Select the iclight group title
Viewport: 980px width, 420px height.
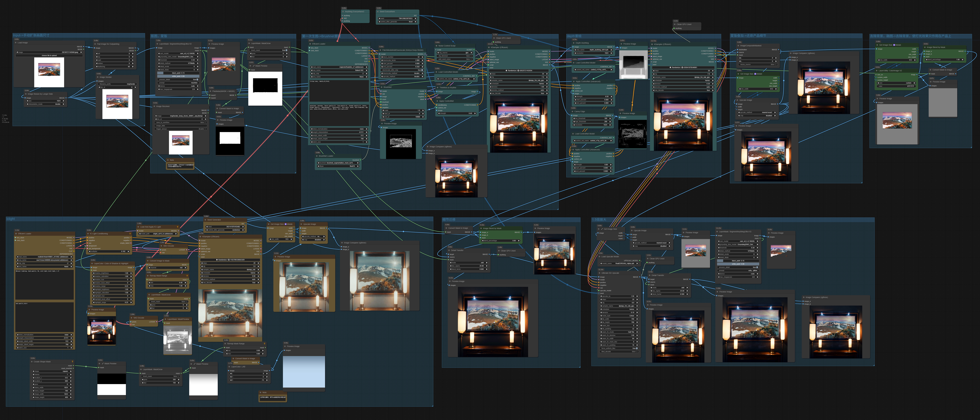point(11,219)
